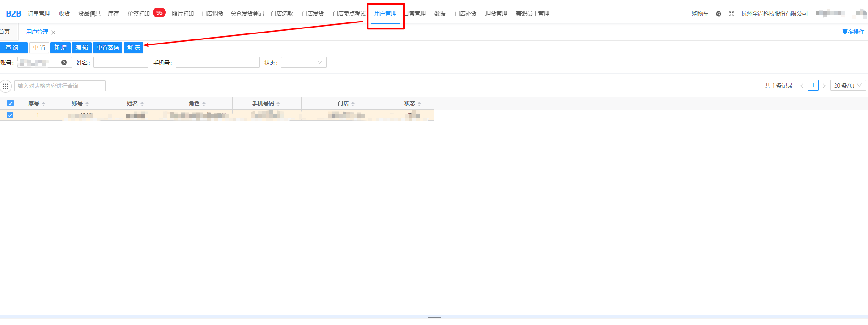Click the 解冻 unfreeze button
868x325 pixels.
[133, 48]
